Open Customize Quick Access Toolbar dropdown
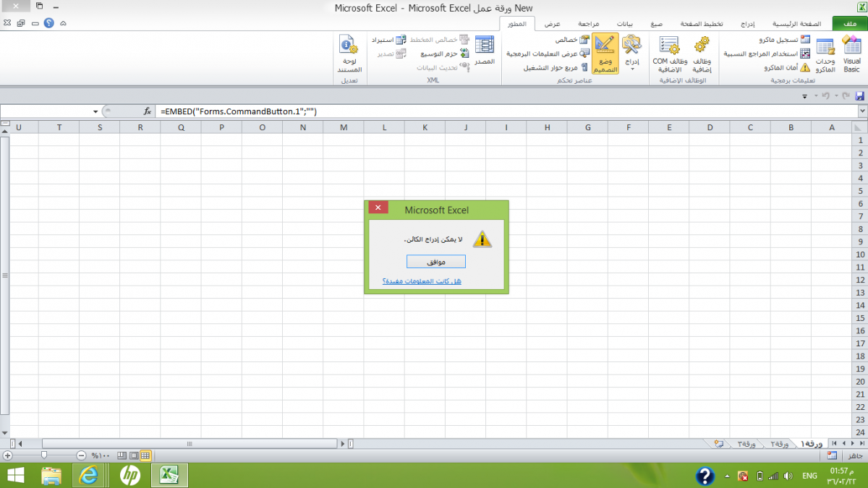 tap(806, 96)
